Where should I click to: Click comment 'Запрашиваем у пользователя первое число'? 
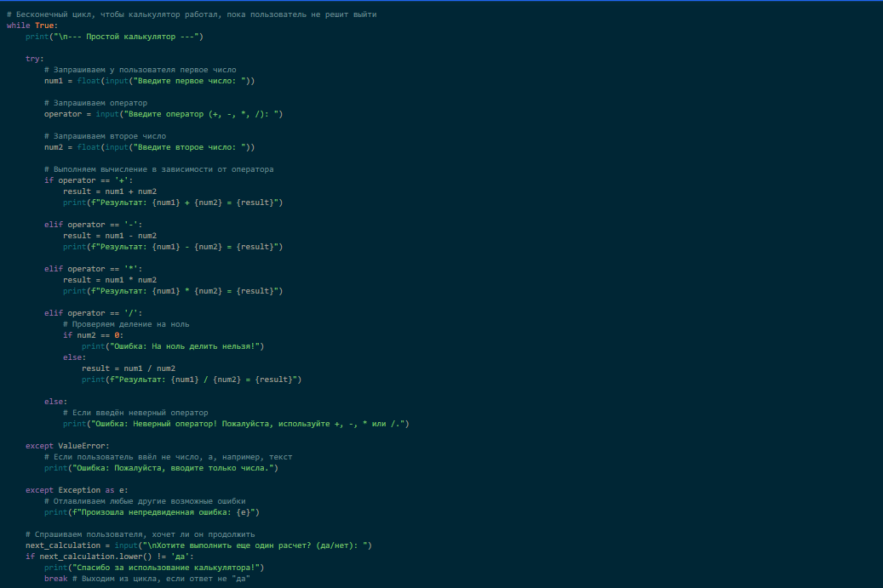(140, 70)
